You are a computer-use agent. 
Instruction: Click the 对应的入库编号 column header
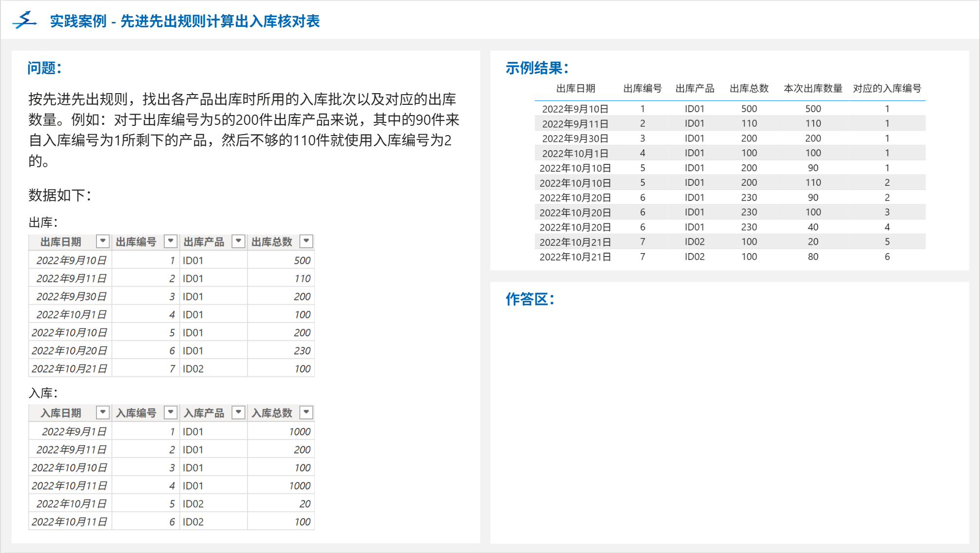coord(886,88)
